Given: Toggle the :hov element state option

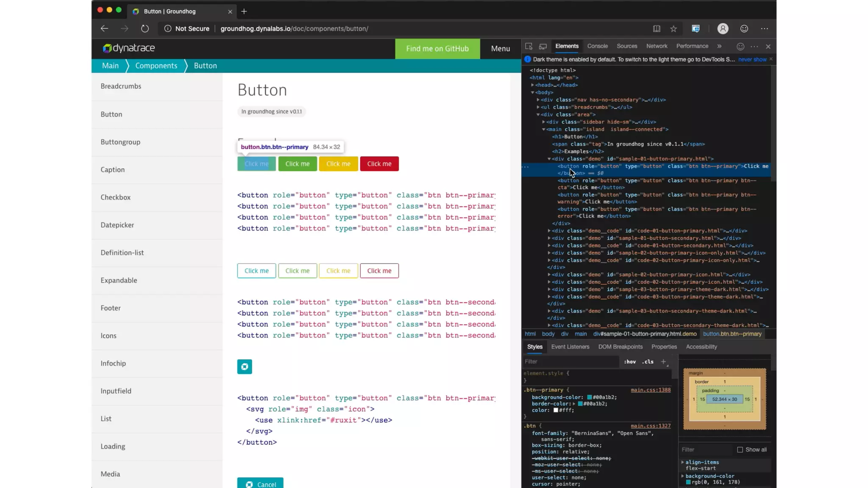Looking at the screenshot, I should (630, 361).
